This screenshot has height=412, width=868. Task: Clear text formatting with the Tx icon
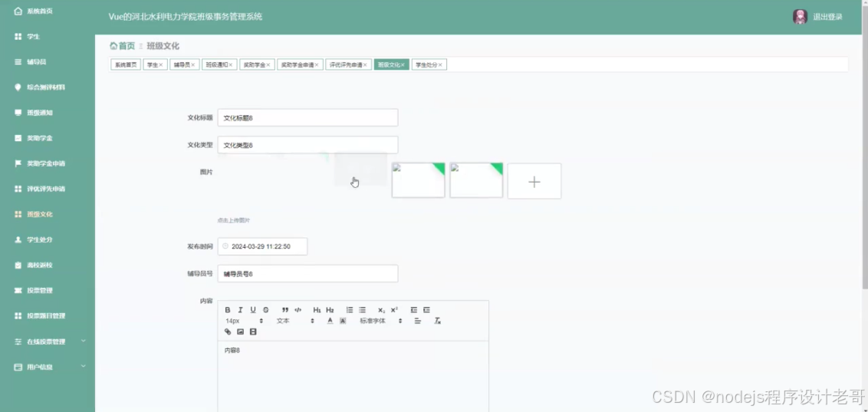coord(437,321)
